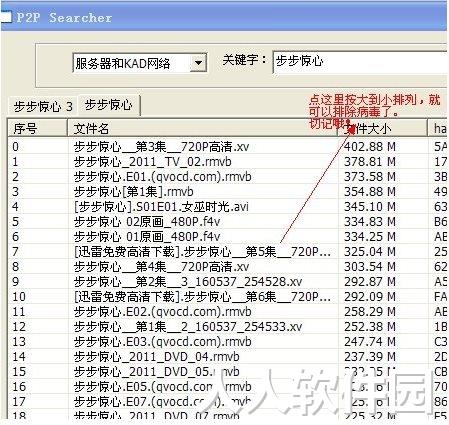Screen dimensions: 449x425
Task: Click the file size 402.88 M
Action: 370,147
